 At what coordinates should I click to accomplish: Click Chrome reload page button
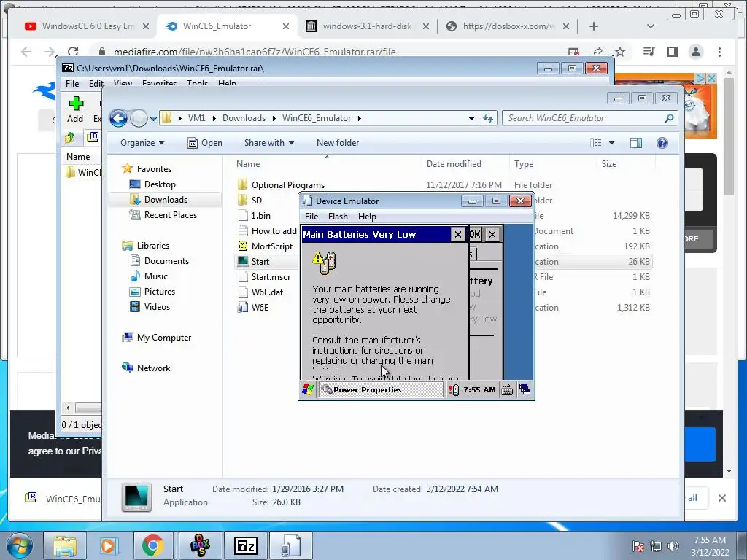73,52
